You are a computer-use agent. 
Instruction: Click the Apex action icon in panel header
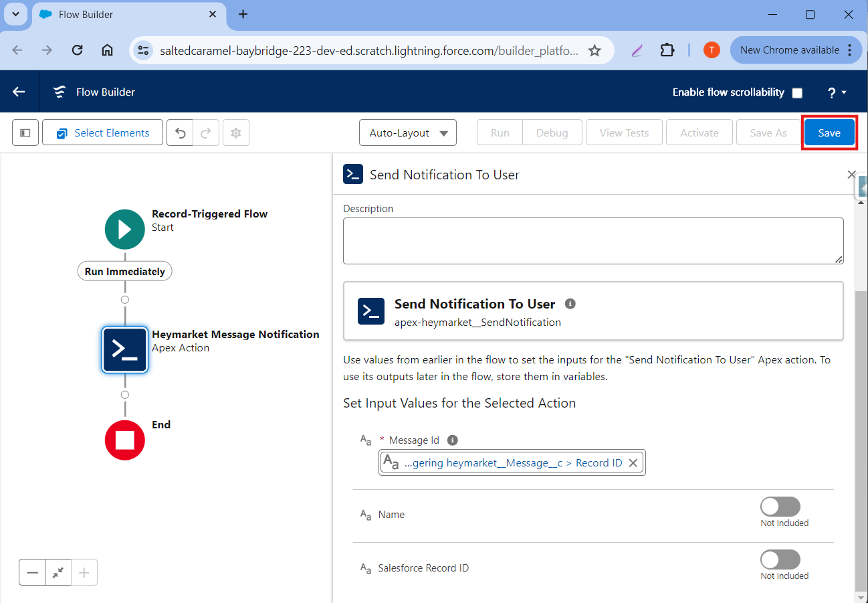(x=353, y=174)
